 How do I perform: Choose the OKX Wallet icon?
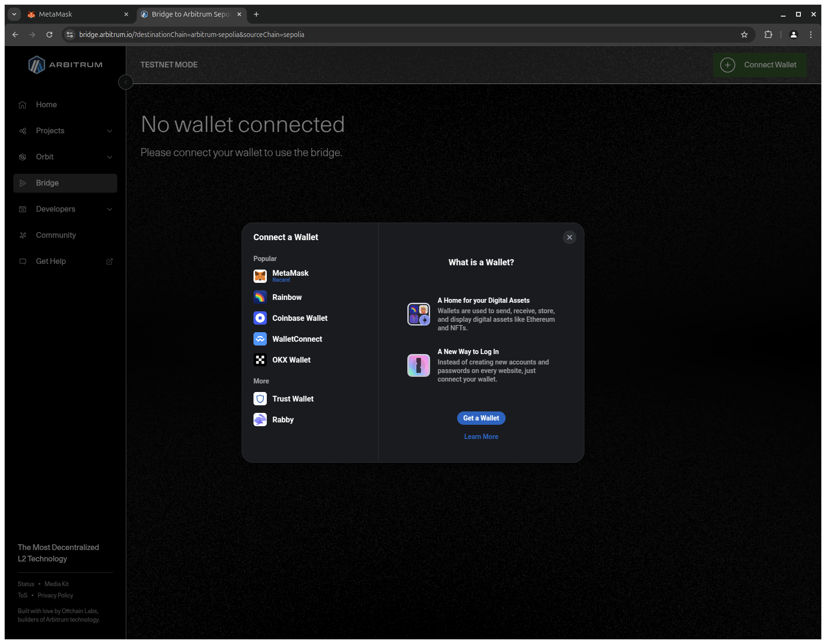[x=260, y=360]
